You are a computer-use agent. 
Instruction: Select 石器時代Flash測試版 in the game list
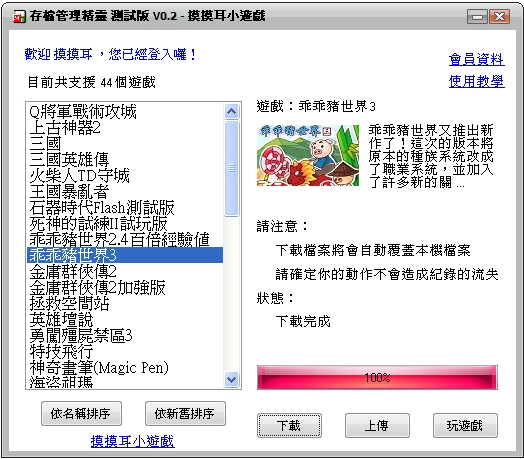pyautogui.click(x=125, y=207)
